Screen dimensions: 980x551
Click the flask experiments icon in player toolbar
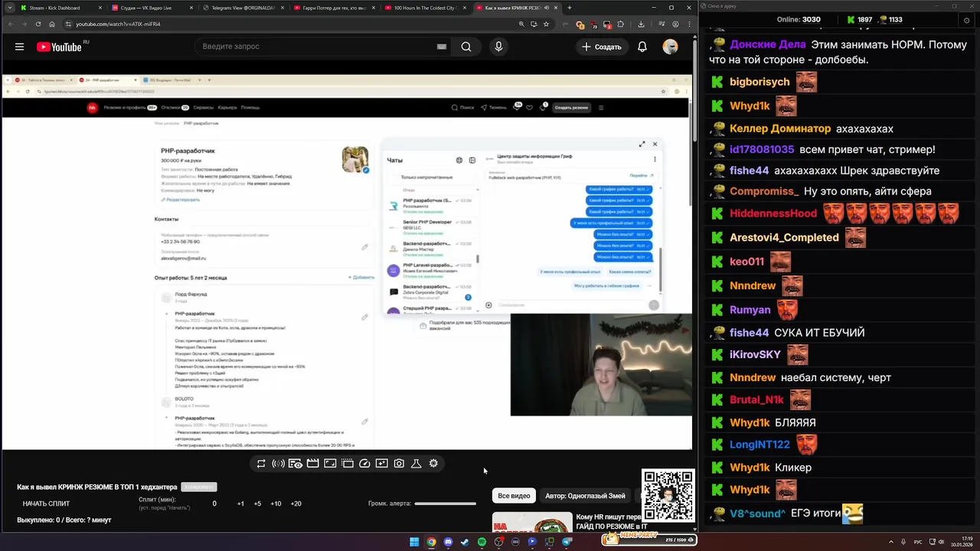(x=416, y=463)
